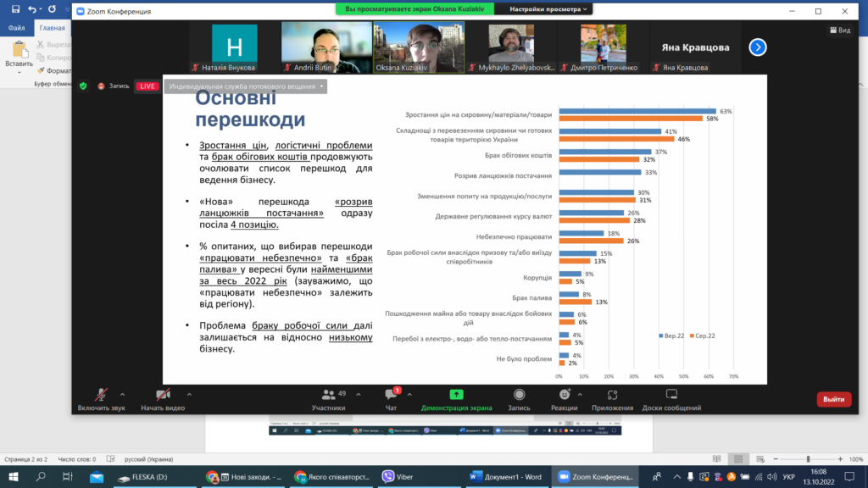Open Доски сообщений whiteboards
The image size is (868, 488).
click(x=671, y=400)
